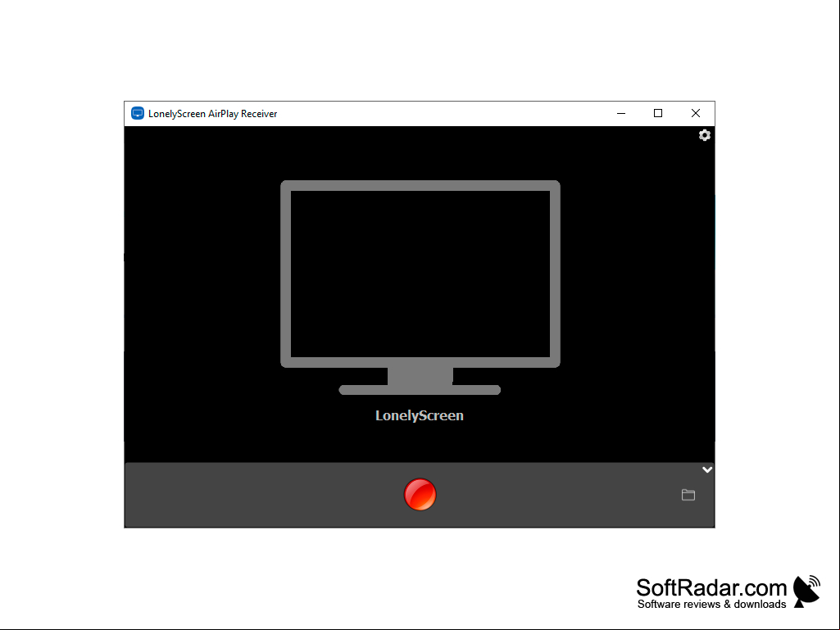Close the LonelyScreen AirPlay Receiver window
This screenshot has height=630, width=840.
tap(696, 113)
